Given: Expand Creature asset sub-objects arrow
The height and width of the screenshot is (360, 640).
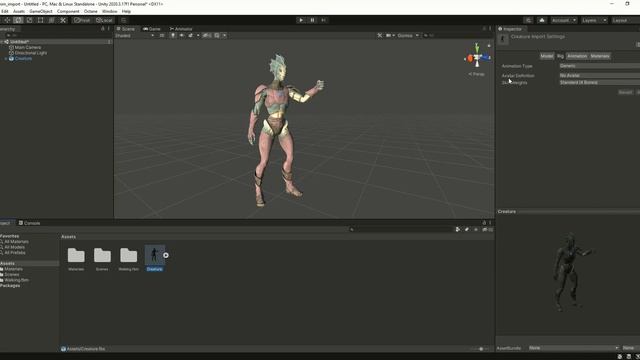Looking at the screenshot, I should [166, 256].
